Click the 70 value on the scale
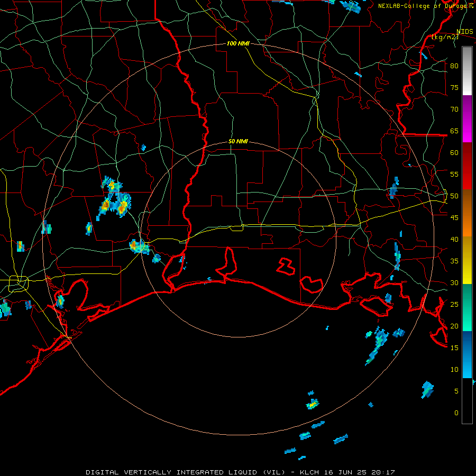The image size is (476, 476). point(454,109)
